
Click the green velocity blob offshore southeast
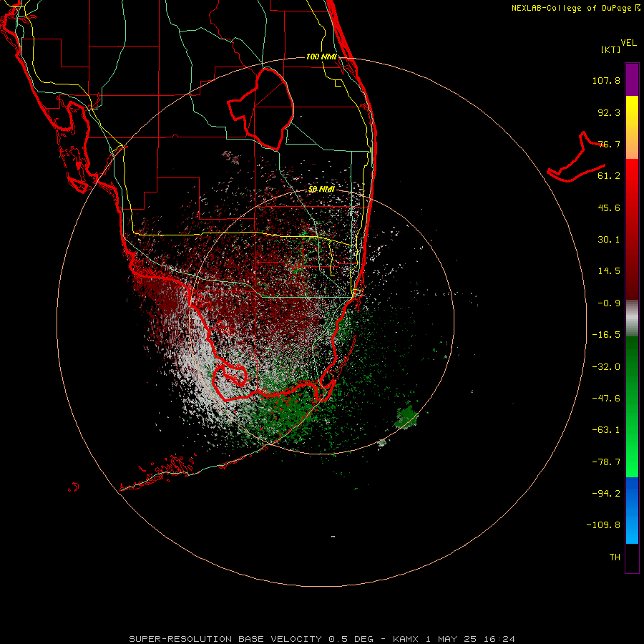(x=406, y=418)
